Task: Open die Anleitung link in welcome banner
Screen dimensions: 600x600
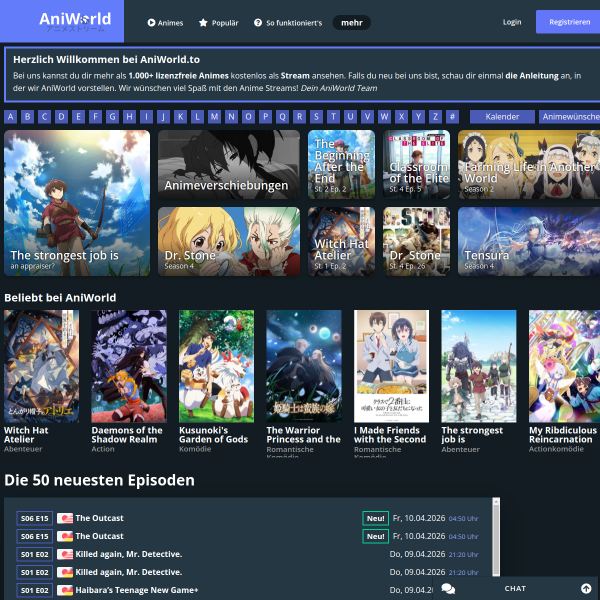Action: 532,76
